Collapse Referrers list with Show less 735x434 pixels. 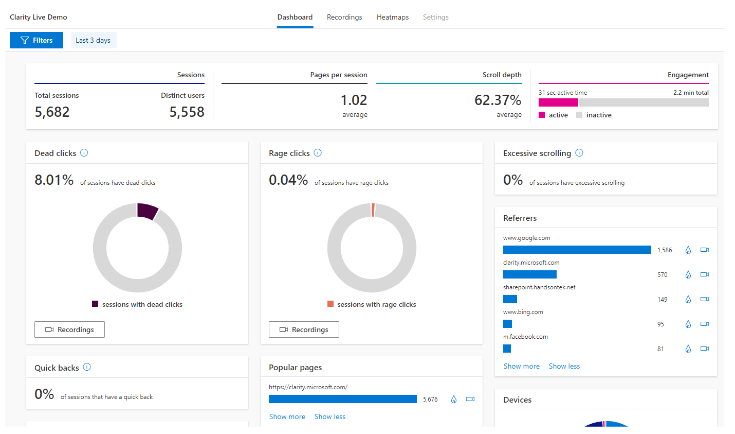pyautogui.click(x=564, y=367)
